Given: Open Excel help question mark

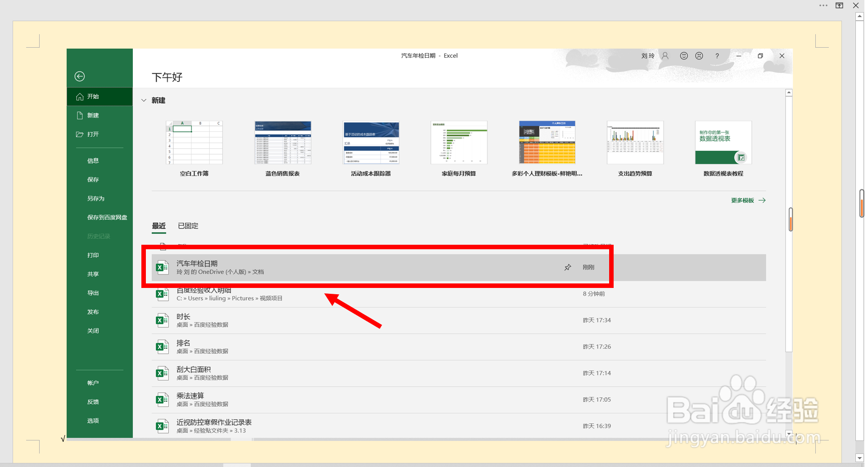Looking at the screenshot, I should [x=717, y=56].
